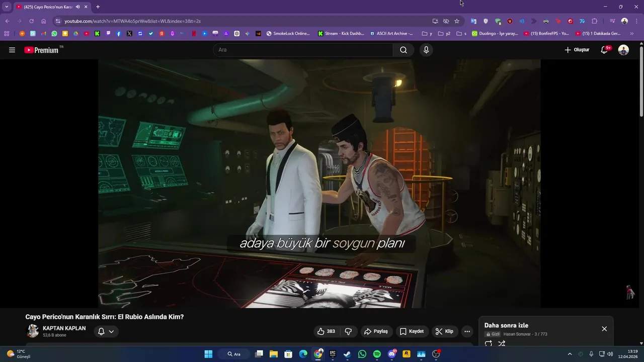This screenshot has height=362, width=644.
Task: Show hidden system tray icons chevron
Action: tap(570, 354)
